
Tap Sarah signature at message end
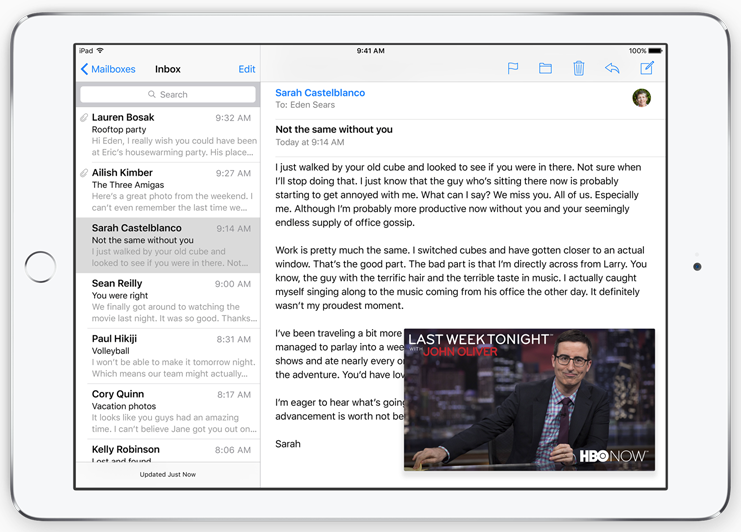point(288,444)
